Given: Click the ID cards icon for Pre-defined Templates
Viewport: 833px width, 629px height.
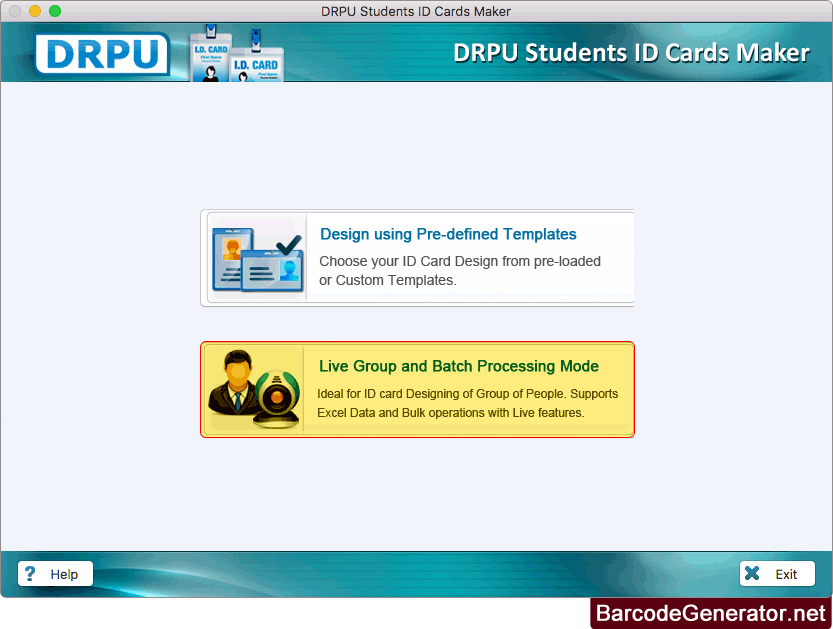Looking at the screenshot, I should click(x=258, y=259).
